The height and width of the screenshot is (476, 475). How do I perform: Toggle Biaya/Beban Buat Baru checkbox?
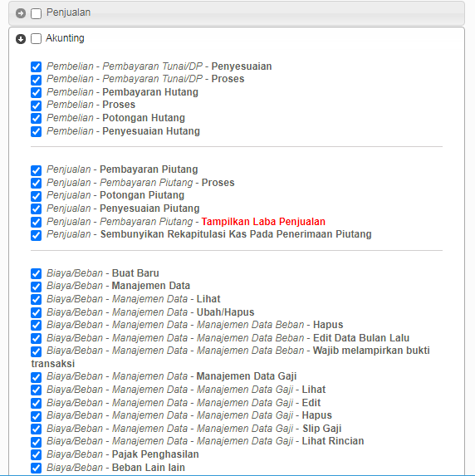36,273
